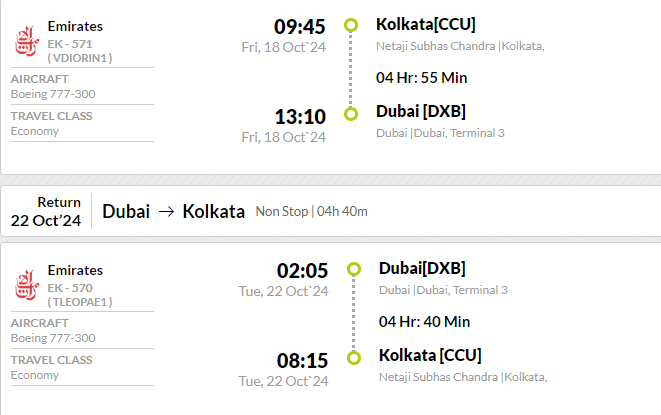
Task: Click the Dubai [DXB] arrival airport heading
Action: pos(421,111)
